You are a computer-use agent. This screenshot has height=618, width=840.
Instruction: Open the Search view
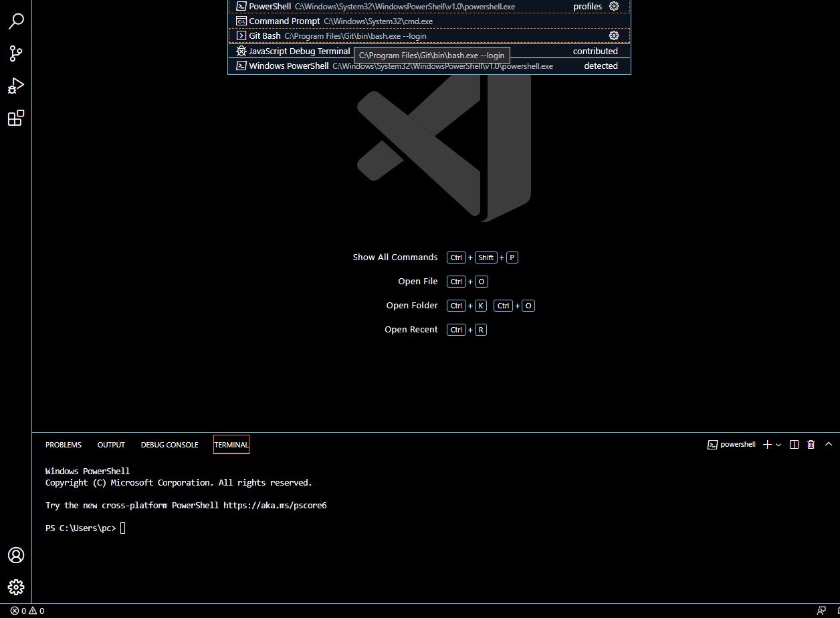tap(16, 21)
